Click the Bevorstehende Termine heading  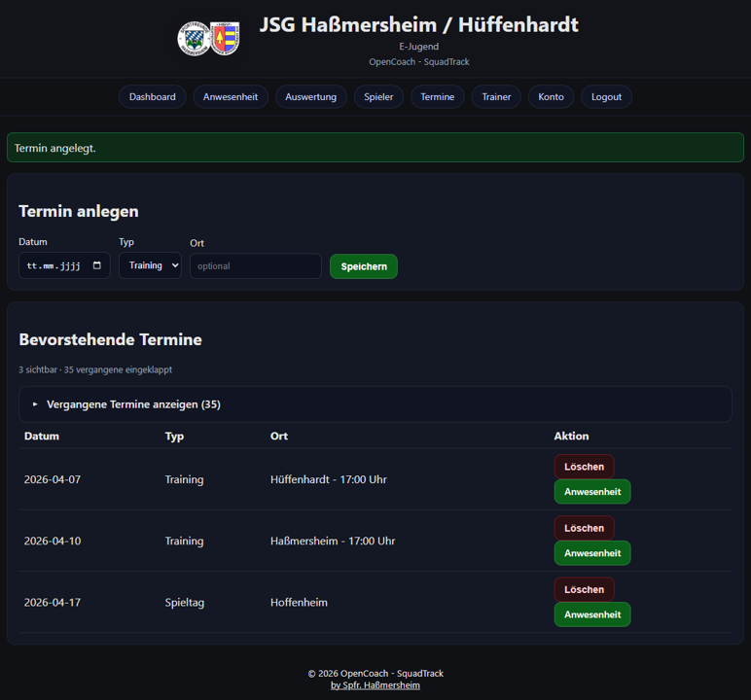[110, 339]
